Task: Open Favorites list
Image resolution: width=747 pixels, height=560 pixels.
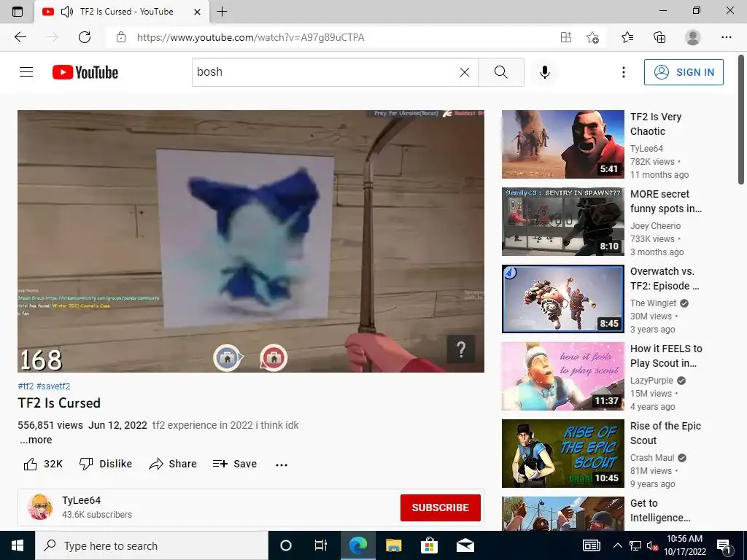Action: (627, 37)
